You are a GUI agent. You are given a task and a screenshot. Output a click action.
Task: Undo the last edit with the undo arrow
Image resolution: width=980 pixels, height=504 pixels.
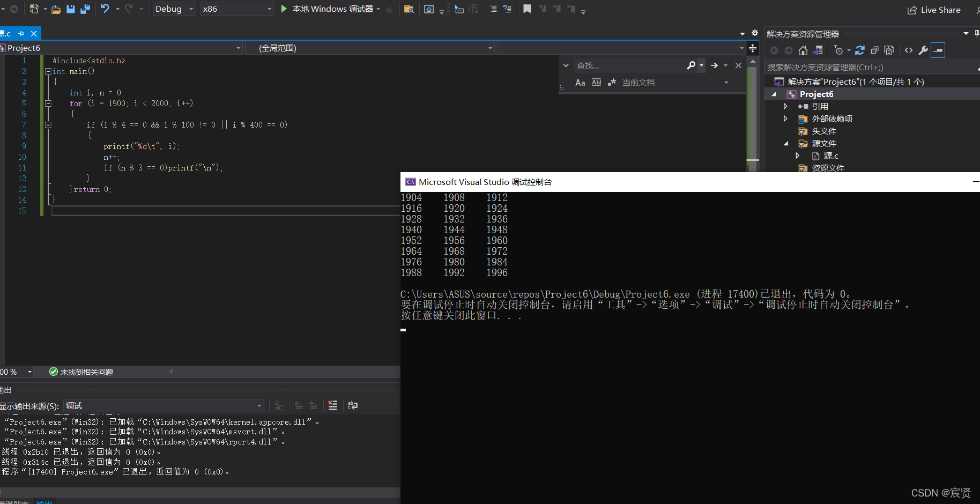click(105, 9)
